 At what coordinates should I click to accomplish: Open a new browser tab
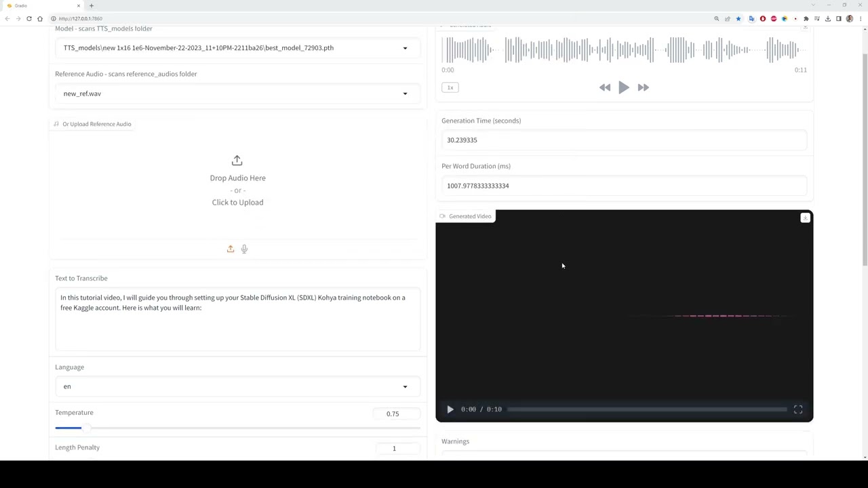(92, 5)
